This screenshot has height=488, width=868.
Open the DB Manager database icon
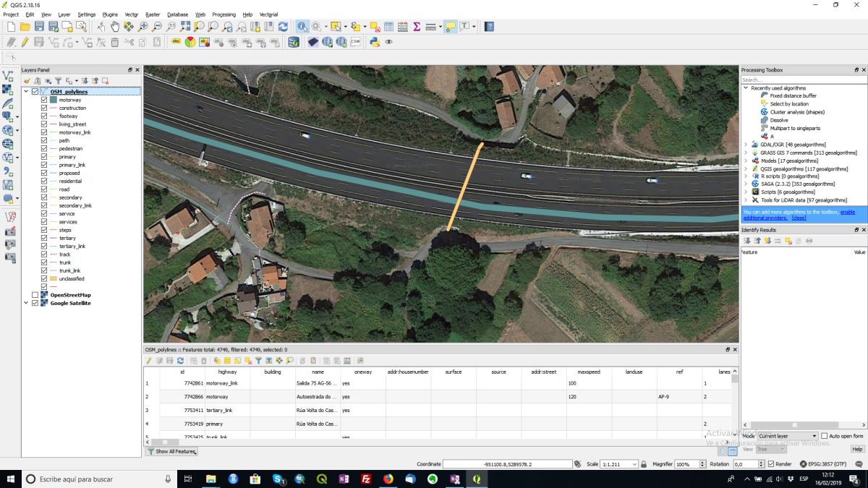click(x=294, y=42)
